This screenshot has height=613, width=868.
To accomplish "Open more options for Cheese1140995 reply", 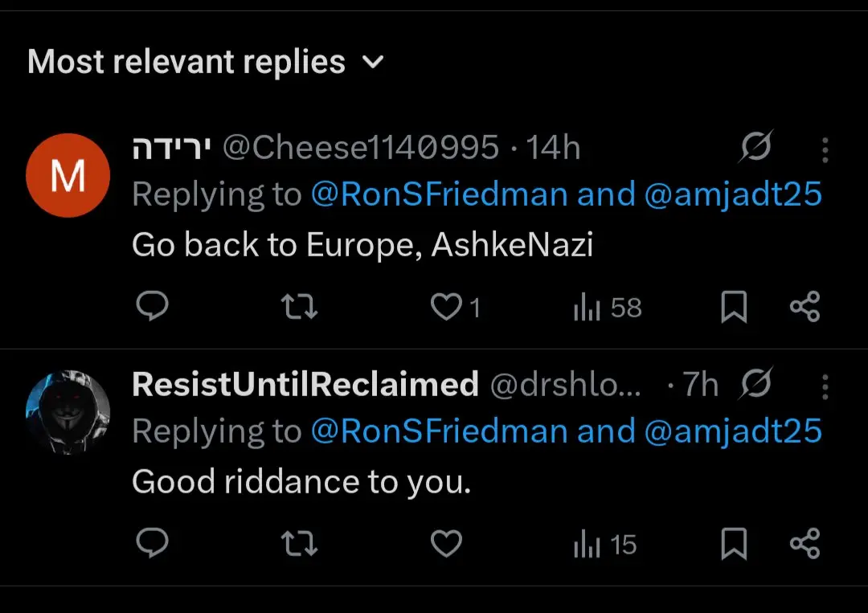I will (x=825, y=149).
